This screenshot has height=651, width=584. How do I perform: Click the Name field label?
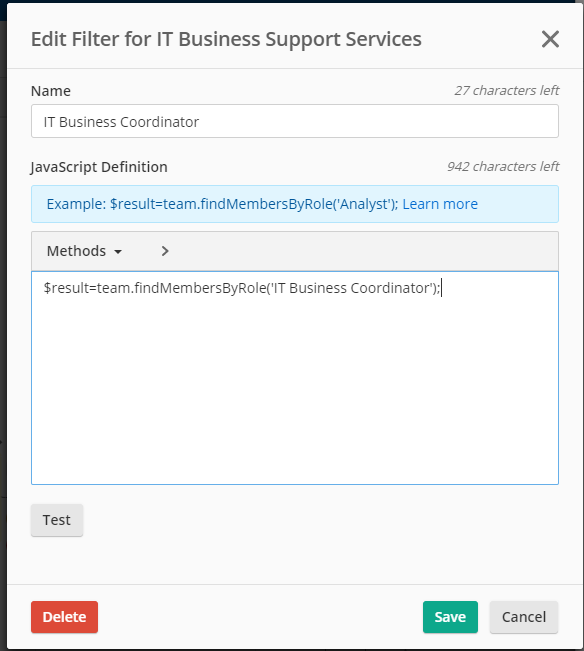(51, 91)
